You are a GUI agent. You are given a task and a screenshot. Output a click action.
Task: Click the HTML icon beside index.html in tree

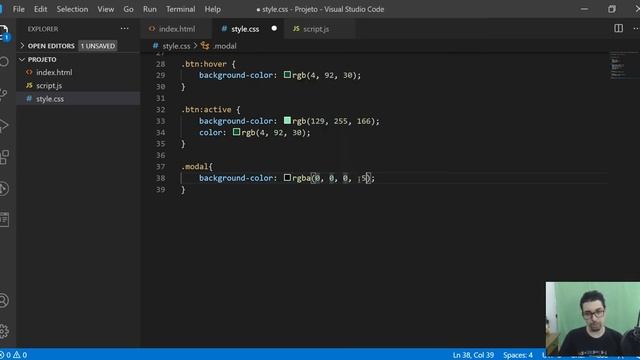pyautogui.click(x=29, y=72)
